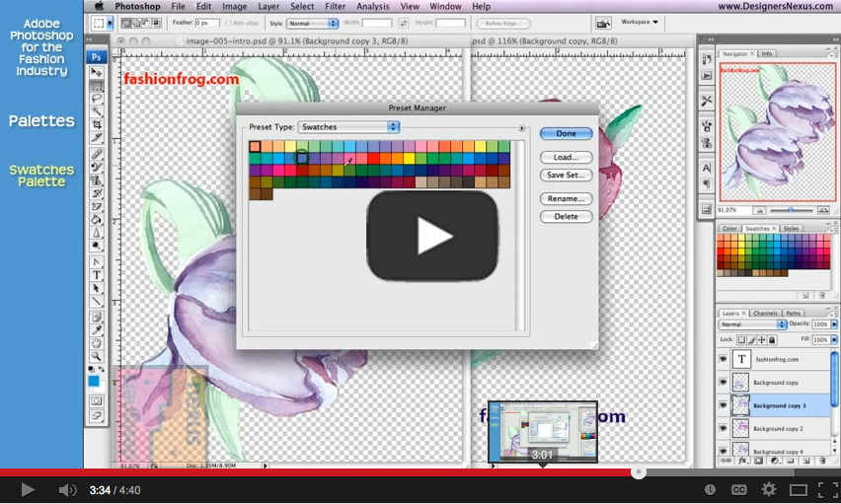The height and width of the screenshot is (504, 841).
Task: Open the Character docked panel icon
Action: [x=707, y=169]
